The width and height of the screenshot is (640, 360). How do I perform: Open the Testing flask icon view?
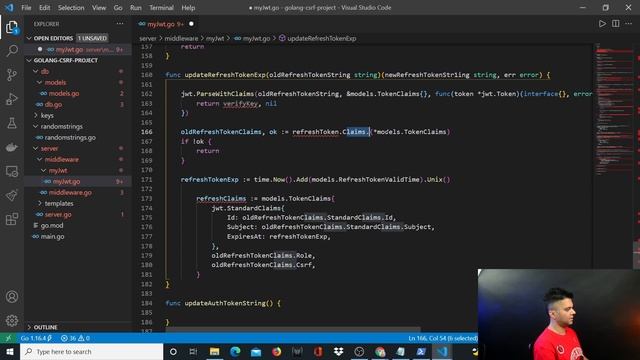(12, 123)
